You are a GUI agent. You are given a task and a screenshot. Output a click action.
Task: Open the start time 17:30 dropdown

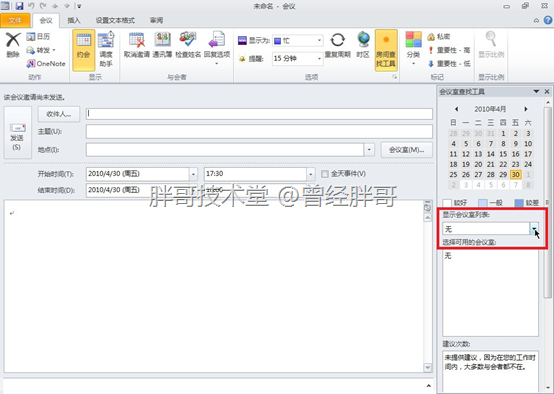(x=311, y=174)
